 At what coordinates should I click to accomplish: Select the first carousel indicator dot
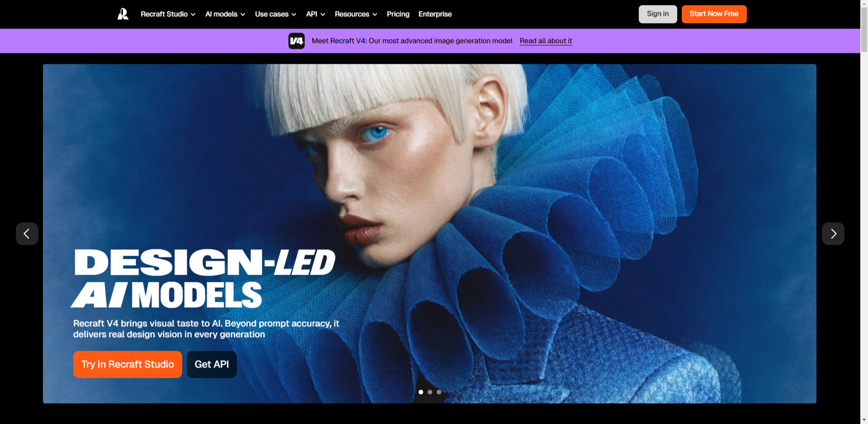tap(421, 392)
